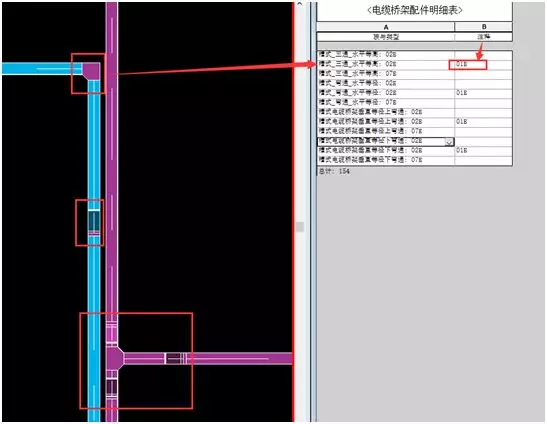The image size is (547, 424).
Task: Select the magenta horizontal cable tray run
Action: (x=240, y=358)
